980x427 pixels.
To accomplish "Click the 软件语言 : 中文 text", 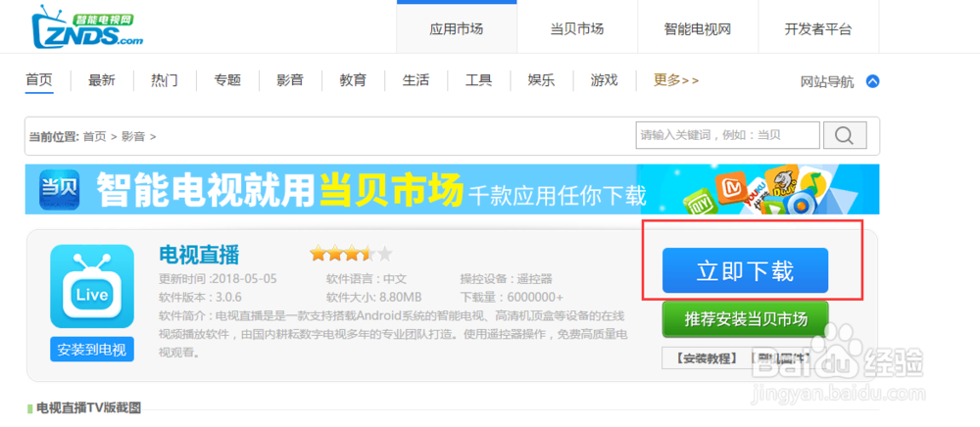I will [x=366, y=279].
